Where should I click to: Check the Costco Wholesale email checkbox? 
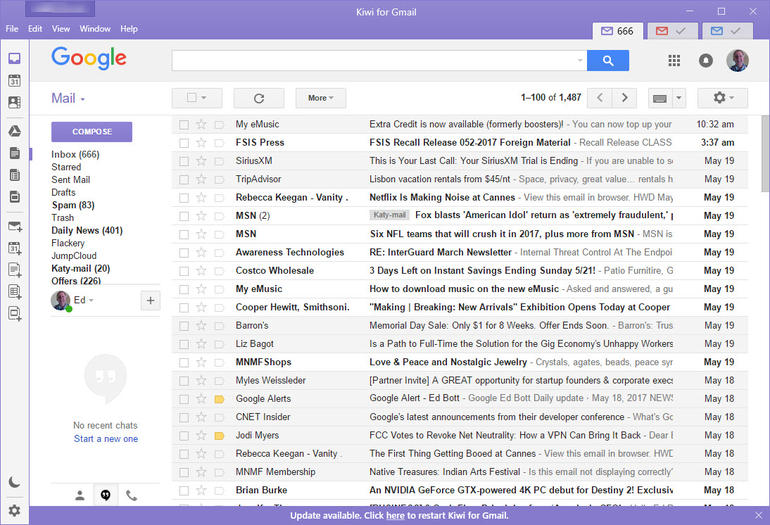pyautogui.click(x=184, y=271)
